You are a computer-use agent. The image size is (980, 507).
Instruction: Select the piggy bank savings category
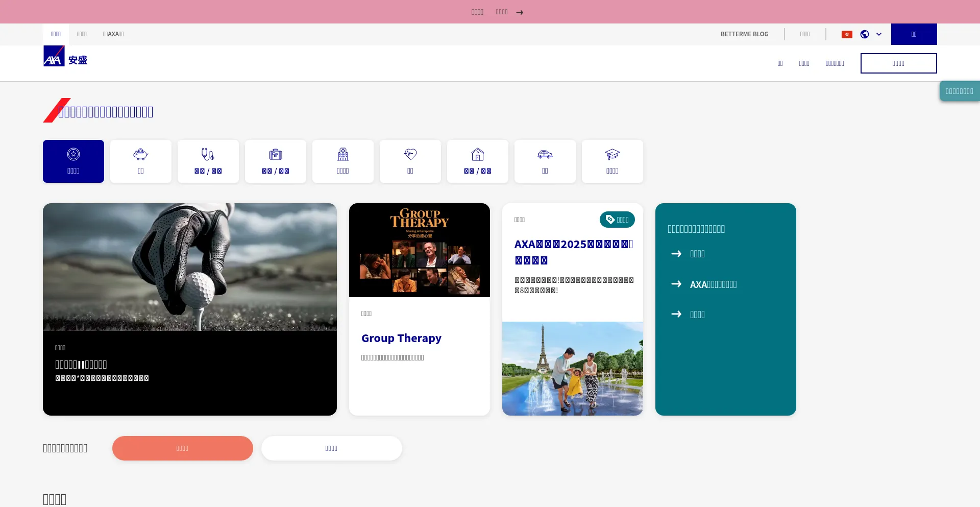pyautogui.click(x=141, y=161)
